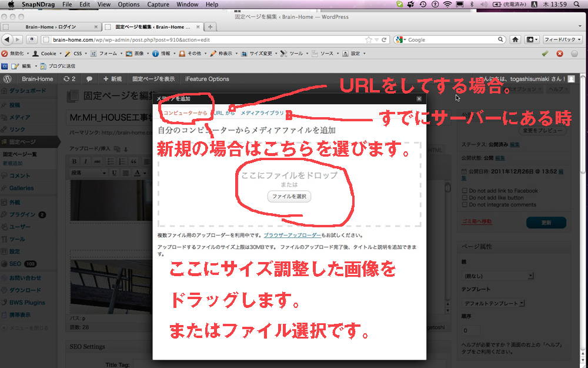The width and height of the screenshot is (588, 368).
Task: Insert a numbered list
Action: click(x=122, y=161)
